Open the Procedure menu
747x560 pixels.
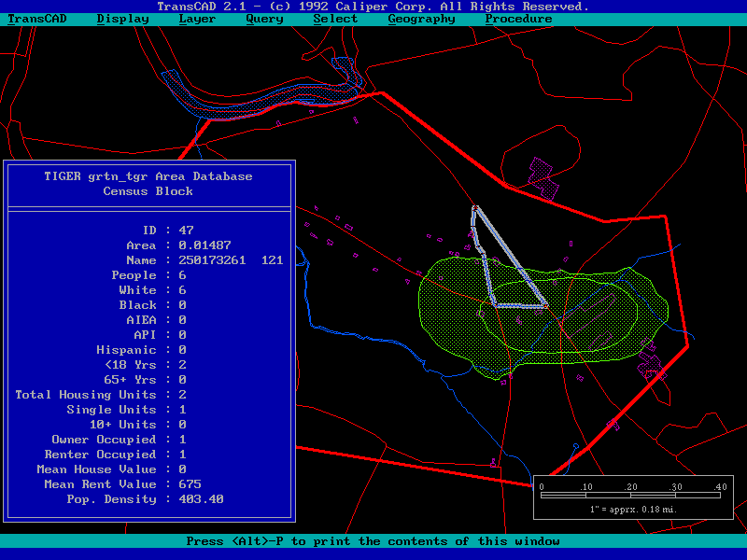(x=518, y=19)
